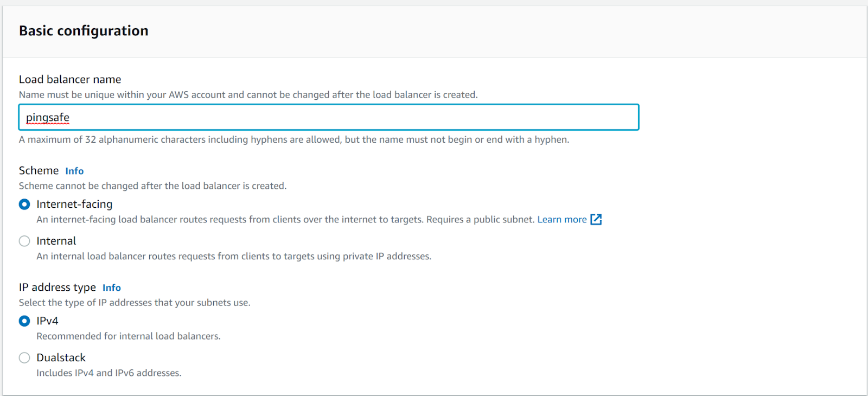Follow the Learn more link
The width and height of the screenshot is (868, 396).
[561, 219]
